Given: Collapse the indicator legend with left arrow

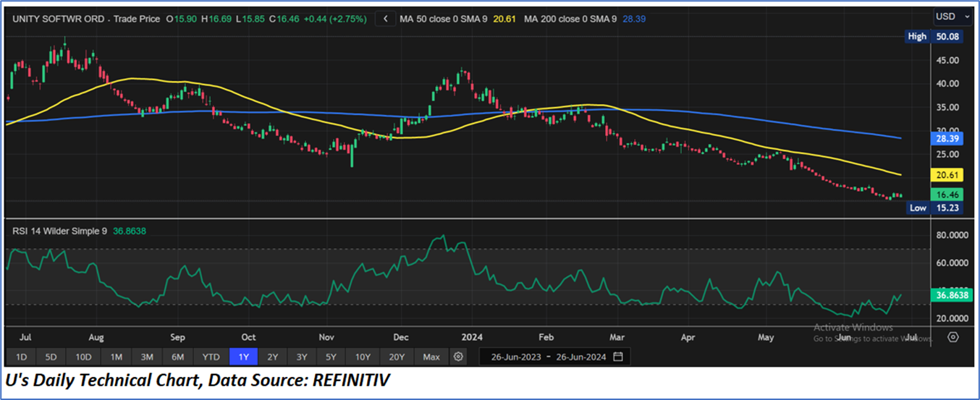Looking at the screenshot, I should point(386,19).
